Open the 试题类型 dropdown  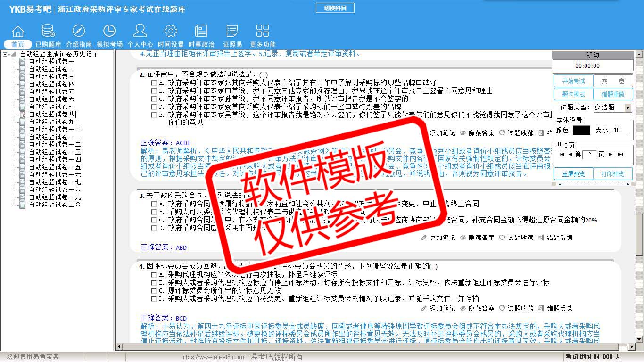pos(627,107)
